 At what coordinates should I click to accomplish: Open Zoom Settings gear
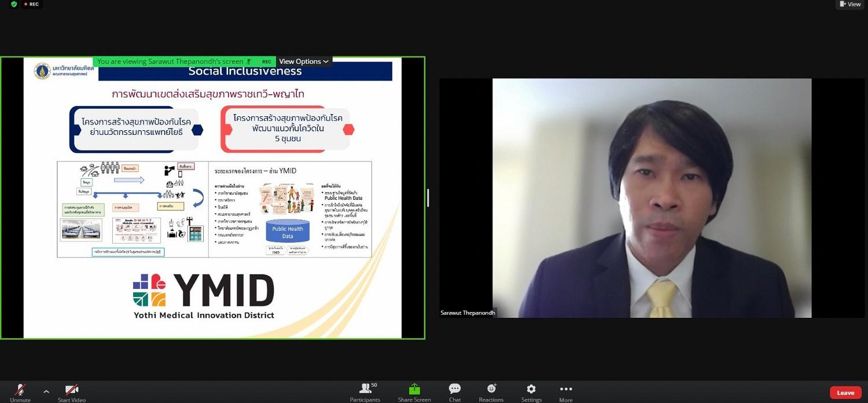pos(531,392)
